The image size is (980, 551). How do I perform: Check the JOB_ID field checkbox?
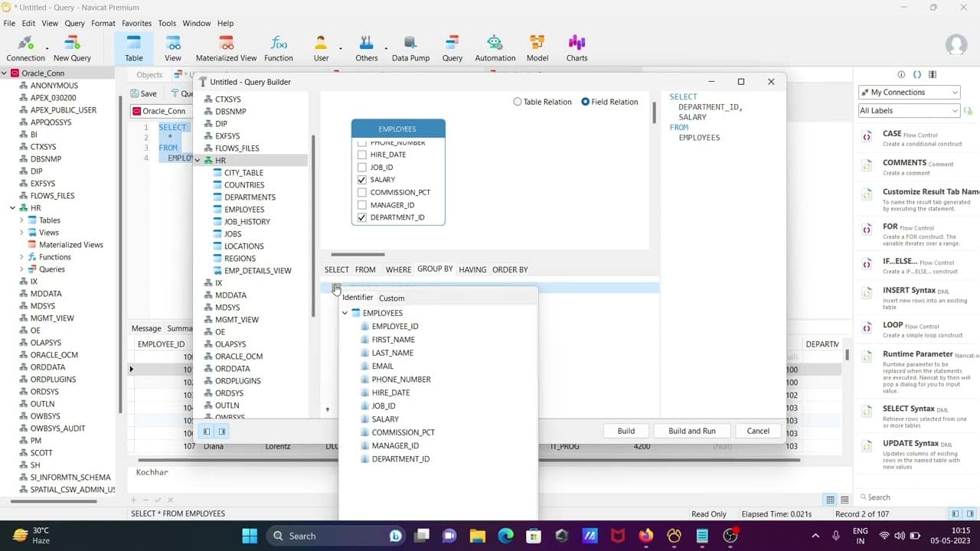point(362,167)
